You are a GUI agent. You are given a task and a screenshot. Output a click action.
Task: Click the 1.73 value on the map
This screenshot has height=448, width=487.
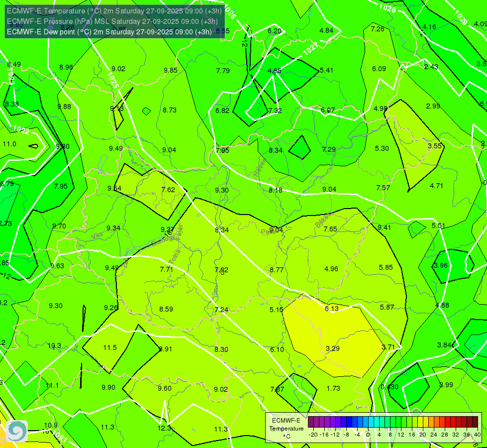click(x=333, y=388)
